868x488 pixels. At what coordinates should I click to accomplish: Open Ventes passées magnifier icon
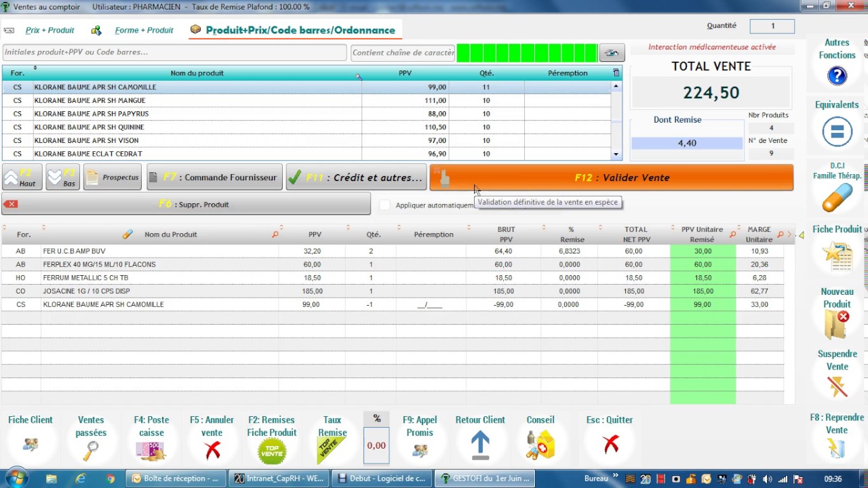tap(91, 450)
